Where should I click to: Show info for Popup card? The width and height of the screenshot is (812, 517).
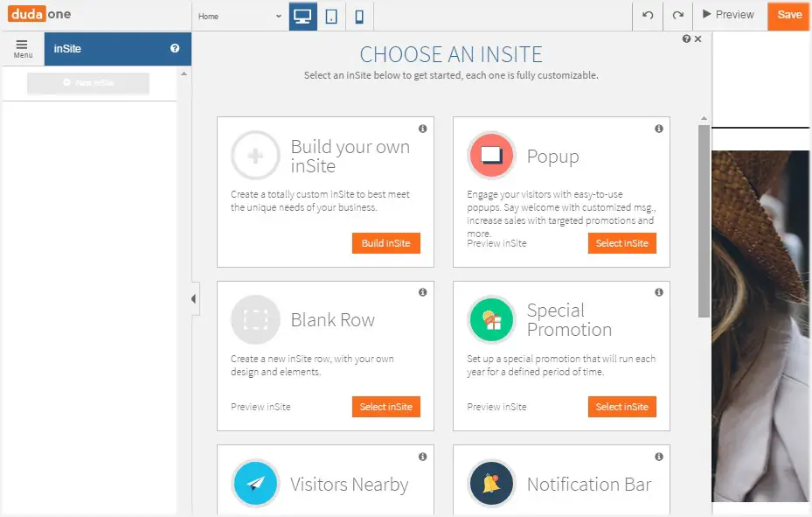[659, 129]
